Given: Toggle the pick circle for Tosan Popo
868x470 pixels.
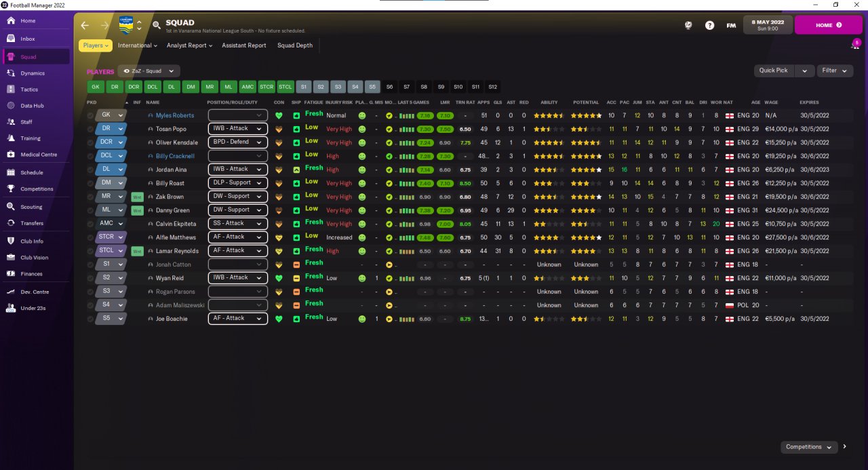Looking at the screenshot, I should click(x=91, y=129).
